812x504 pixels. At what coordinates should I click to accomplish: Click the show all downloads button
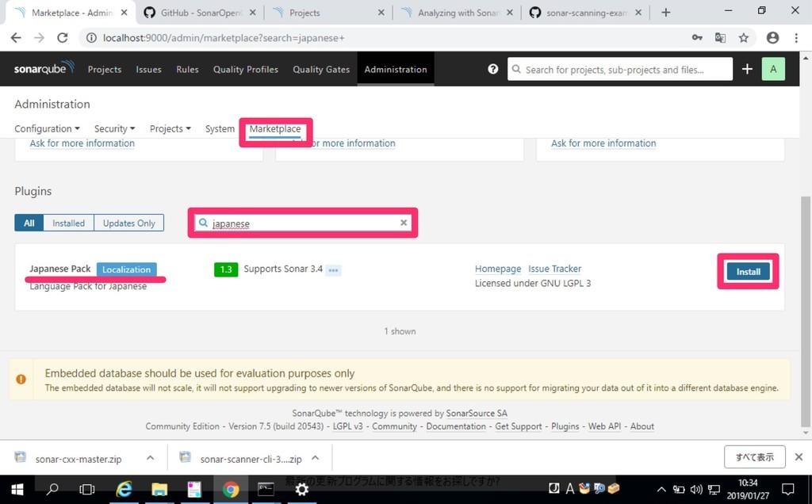pyautogui.click(x=755, y=457)
